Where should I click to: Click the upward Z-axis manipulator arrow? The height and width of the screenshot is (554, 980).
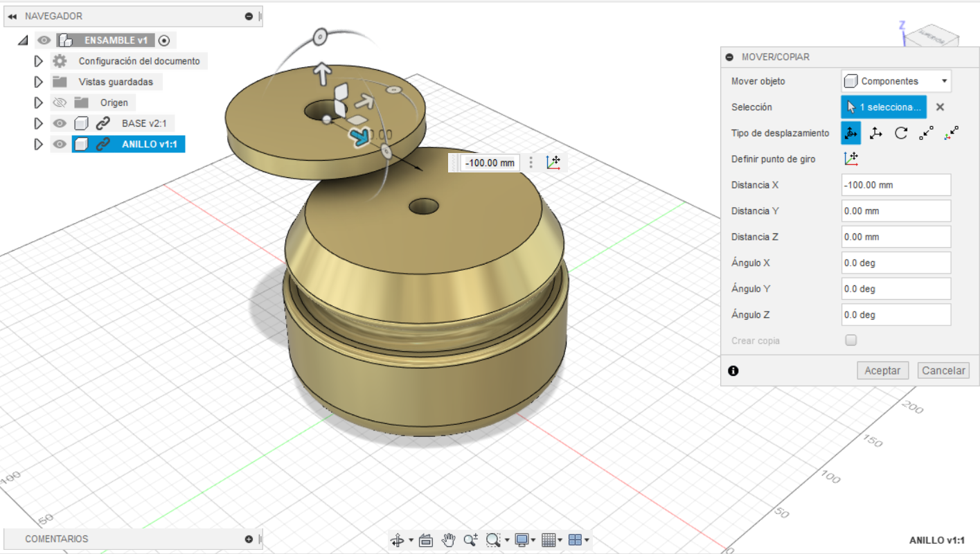coord(321,72)
